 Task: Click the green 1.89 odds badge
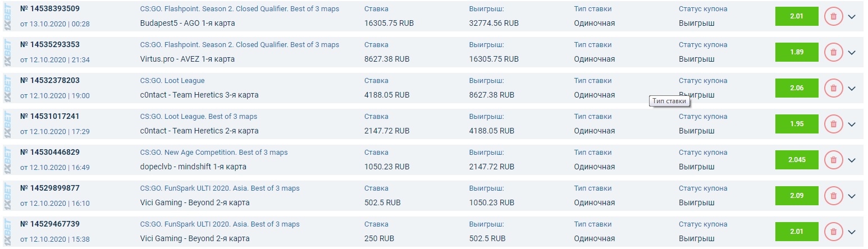pyautogui.click(x=796, y=52)
